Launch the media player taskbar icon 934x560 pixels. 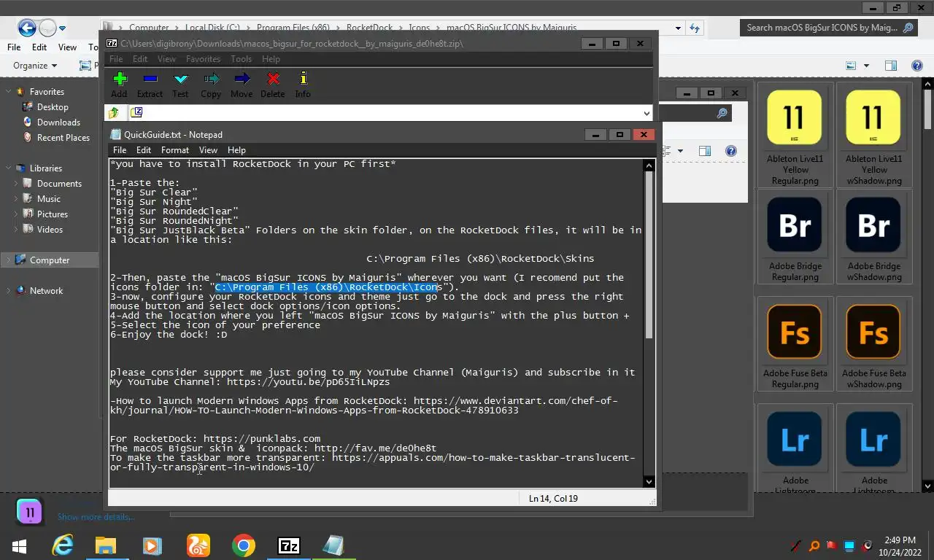[152, 545]
